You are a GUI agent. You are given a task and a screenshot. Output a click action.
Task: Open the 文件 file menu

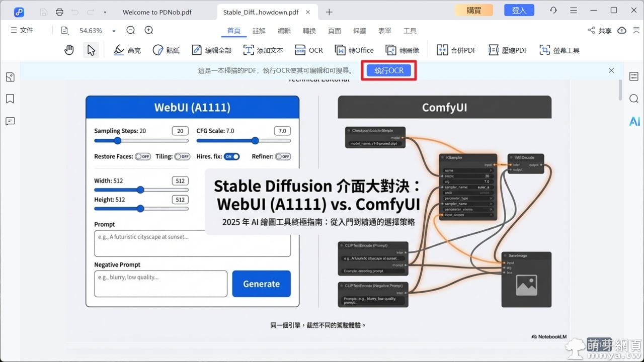[x=22, y=30]
